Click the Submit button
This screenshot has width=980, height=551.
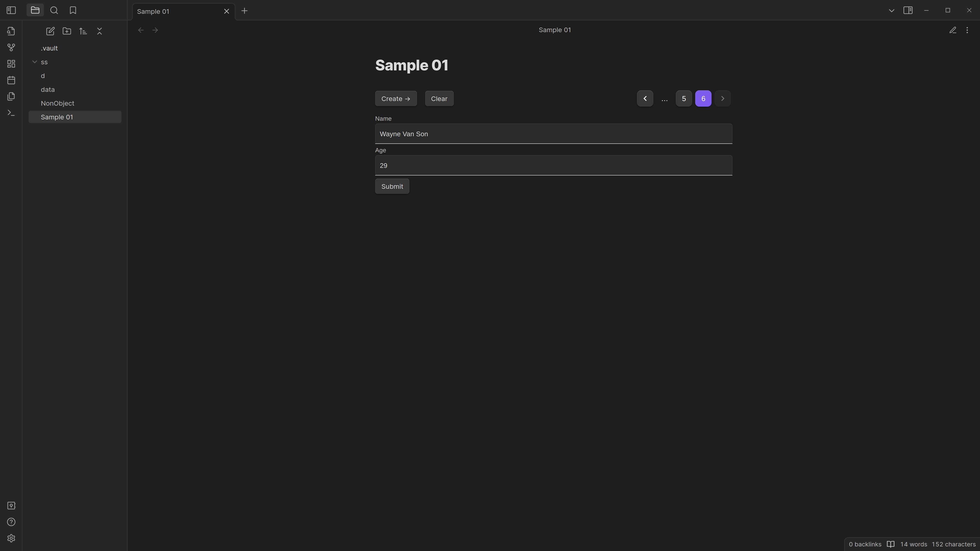click(392, 186)
